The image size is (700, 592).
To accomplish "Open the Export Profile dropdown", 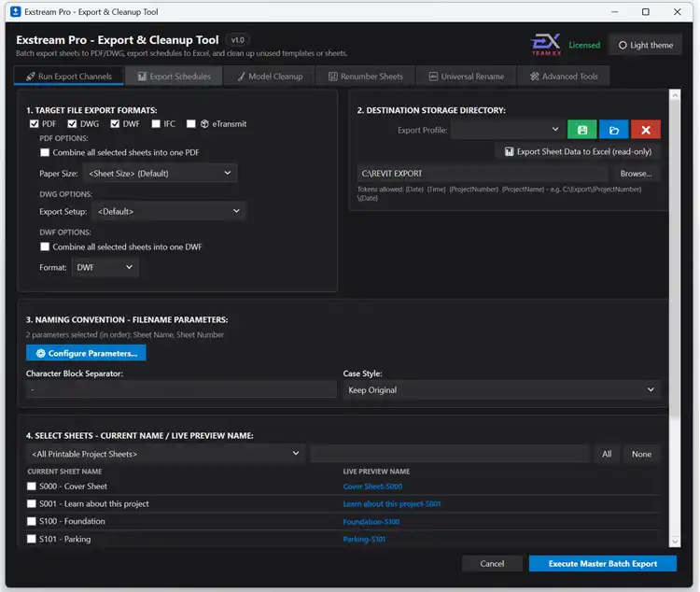I will pyautogui.click(x=507, y=130).
